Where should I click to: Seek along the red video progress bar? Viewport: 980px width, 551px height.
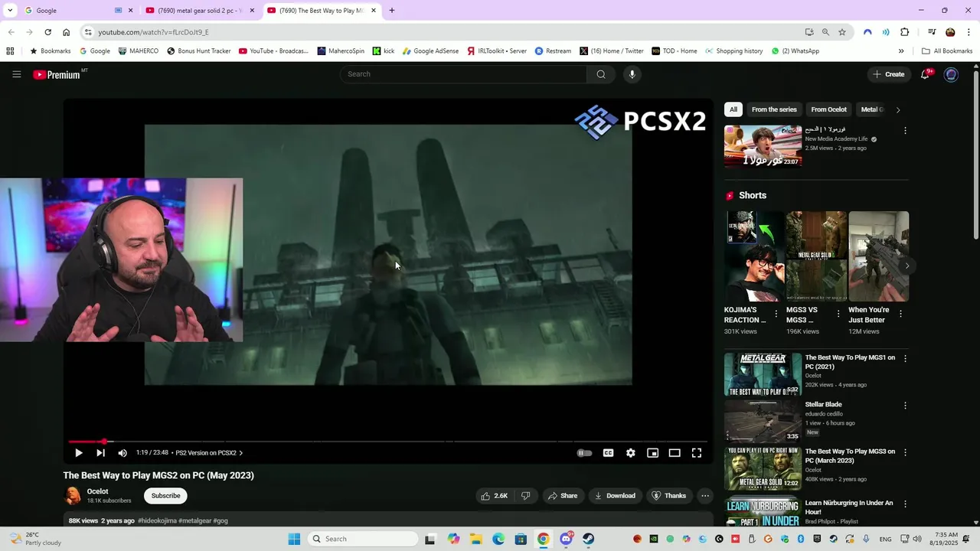pyautogui.click(x=387, y=442)
